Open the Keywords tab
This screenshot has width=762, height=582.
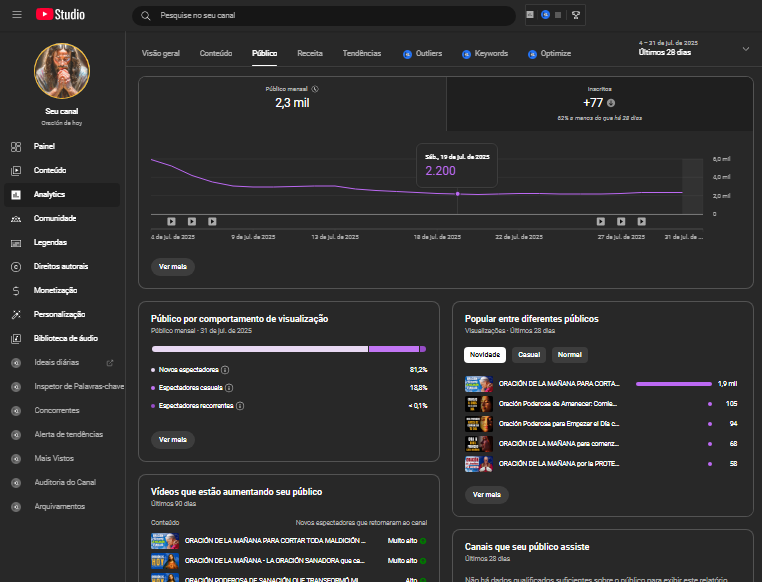tap(485, 53)
